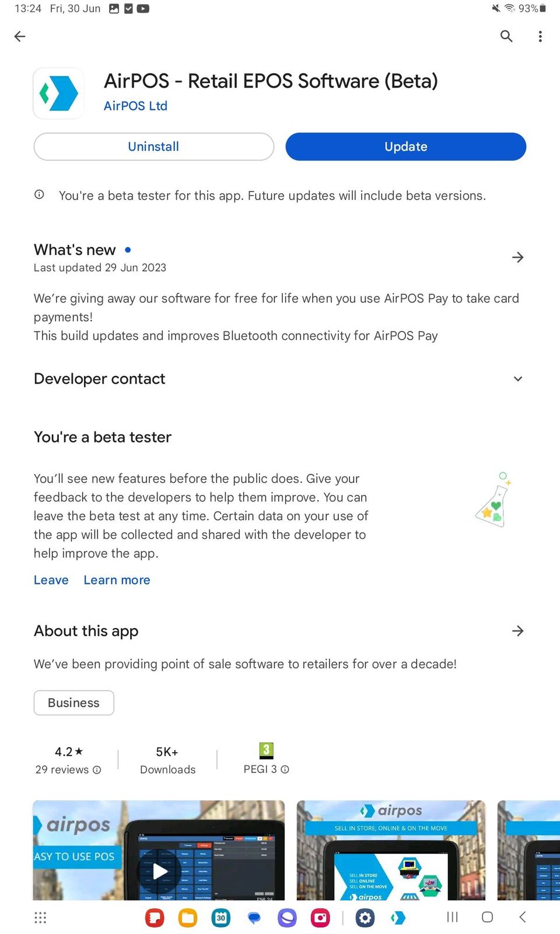This screenshot has height=934, width=560.
Task: Leave the beta testing program
Action: coord(51,580)
